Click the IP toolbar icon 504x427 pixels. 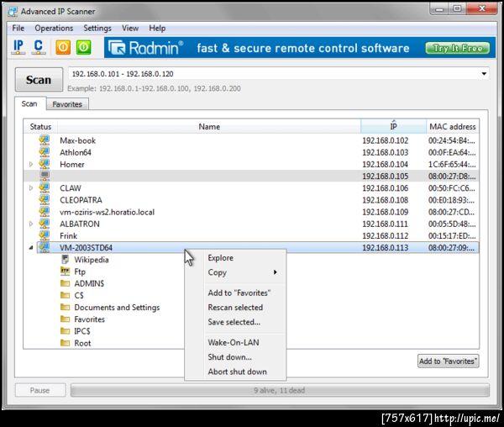click(18, 47)
